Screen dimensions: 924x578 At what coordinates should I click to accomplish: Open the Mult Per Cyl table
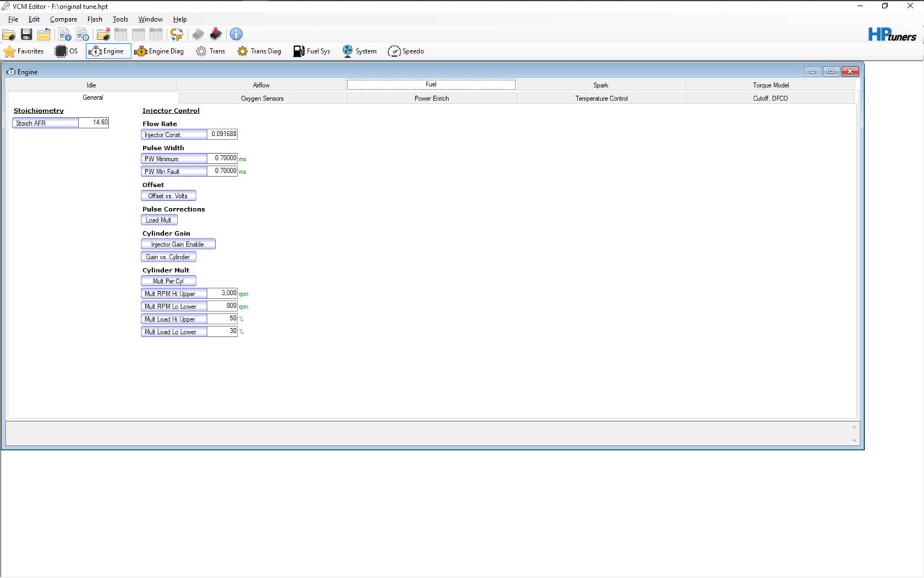[x=168, y=281]
